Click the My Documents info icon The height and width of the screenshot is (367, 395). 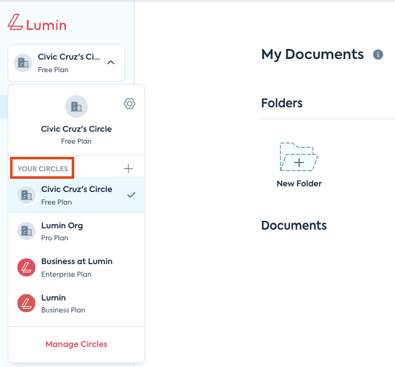click(x=378, y=54)
